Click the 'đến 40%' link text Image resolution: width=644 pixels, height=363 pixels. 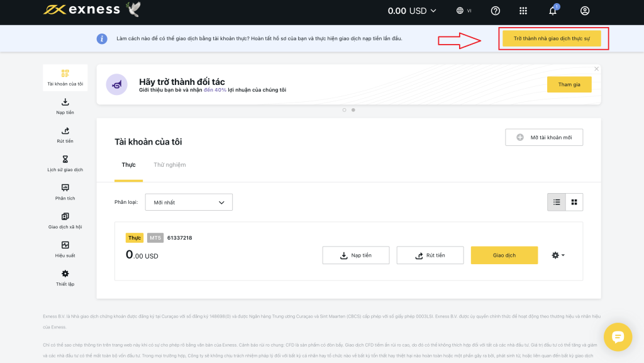[x=215, y=90]
